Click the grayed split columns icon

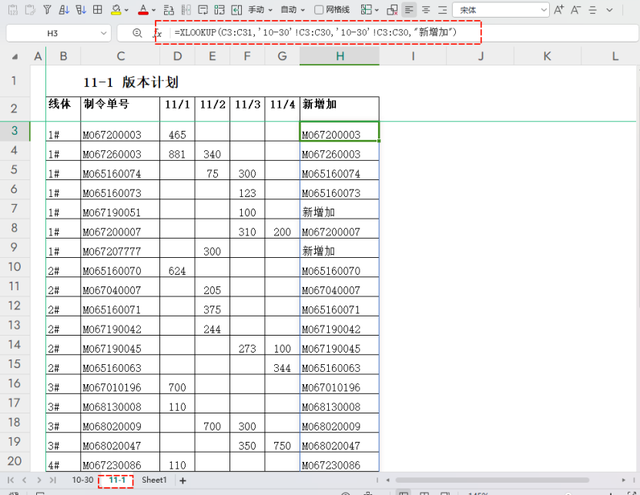186,10
